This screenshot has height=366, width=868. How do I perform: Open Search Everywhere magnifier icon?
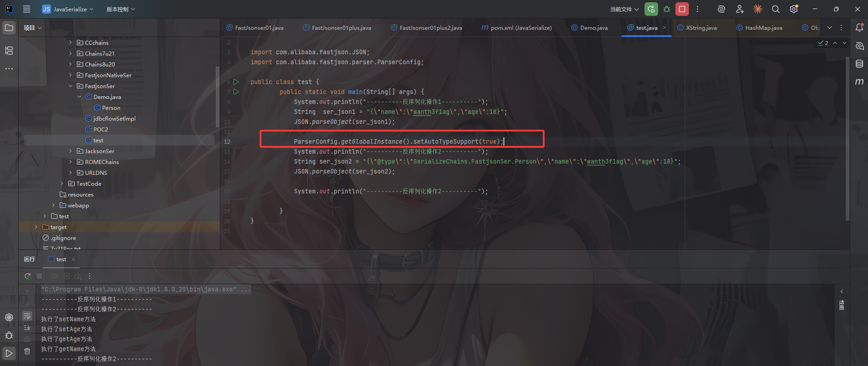(775, 9)
